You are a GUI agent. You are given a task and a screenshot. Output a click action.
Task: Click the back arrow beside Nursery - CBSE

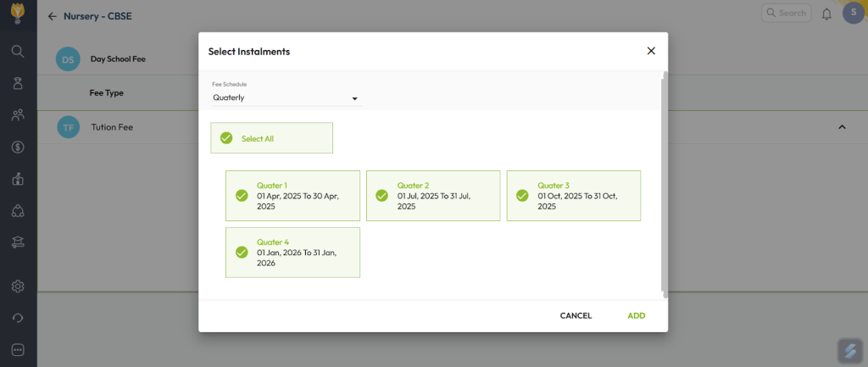(53, 16)
